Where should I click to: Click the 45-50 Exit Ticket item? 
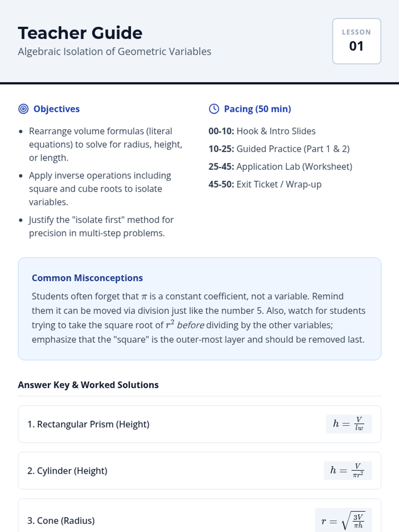click(x=265, y=184)
